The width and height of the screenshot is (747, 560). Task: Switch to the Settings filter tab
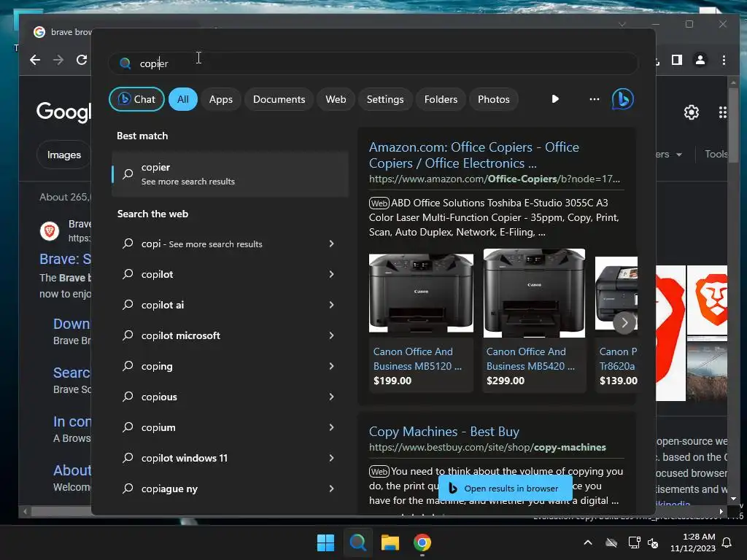pyautogui.click(x=385, y=99)
